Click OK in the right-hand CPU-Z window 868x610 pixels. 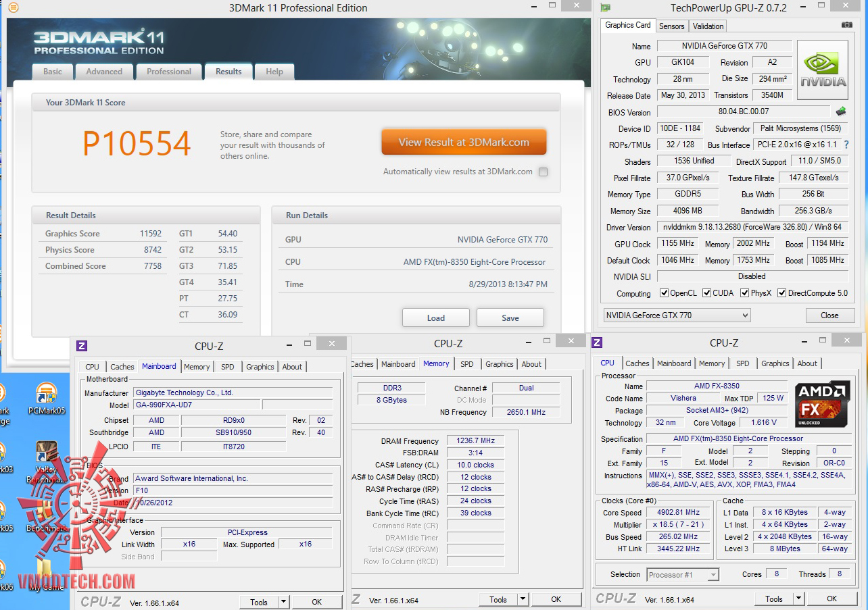832,599
